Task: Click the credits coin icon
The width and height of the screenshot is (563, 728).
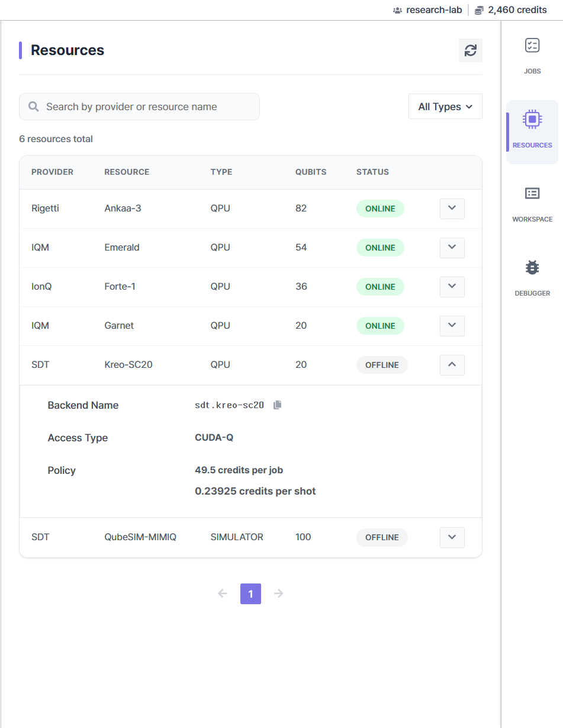Action: (479, 10)
